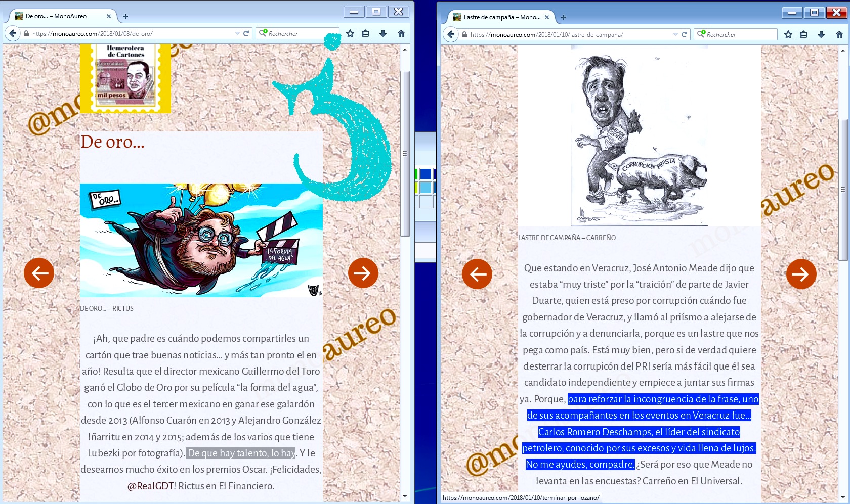Open the Hemeroteca de Cartones thumbnail
Screen dimensions: 850x504
pyautogui.click(x=125, y=78)
